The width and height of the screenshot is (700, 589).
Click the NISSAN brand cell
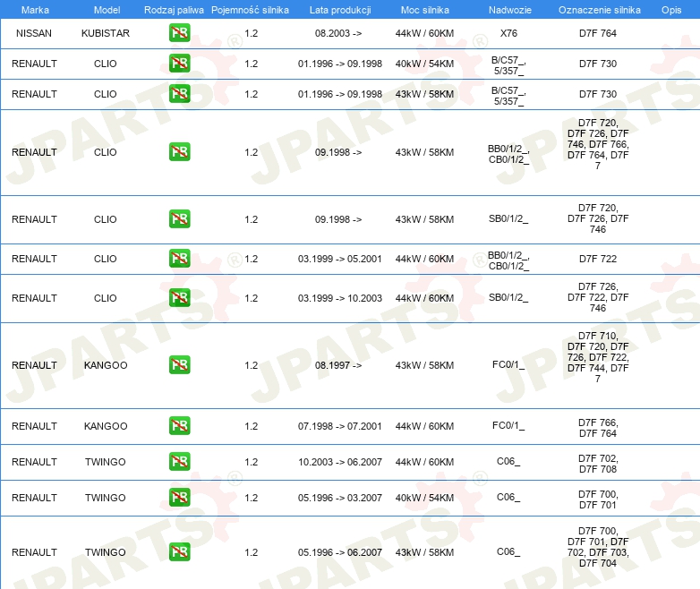34,33
